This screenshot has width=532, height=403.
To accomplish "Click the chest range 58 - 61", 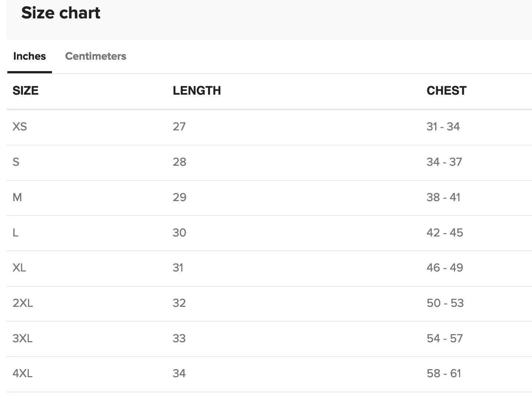I will (444, 374).
